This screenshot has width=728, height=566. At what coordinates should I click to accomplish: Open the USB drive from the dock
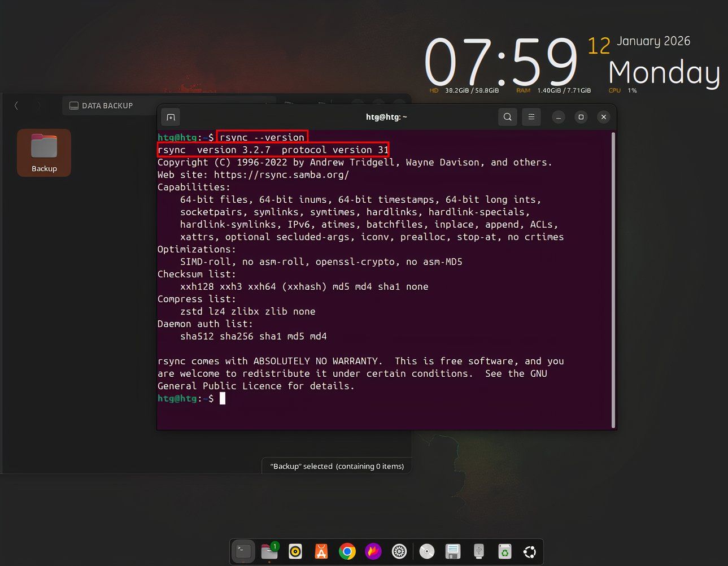coord(478,551)
